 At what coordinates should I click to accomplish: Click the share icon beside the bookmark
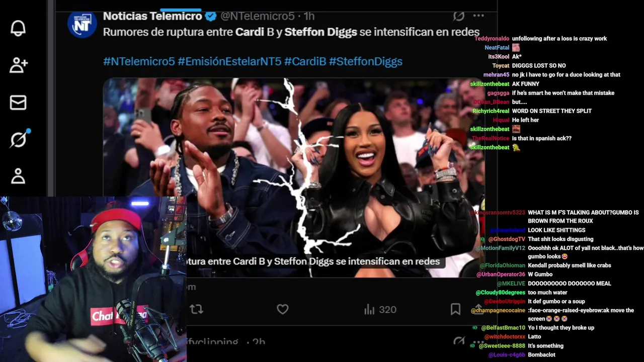[x=477, y=308]
